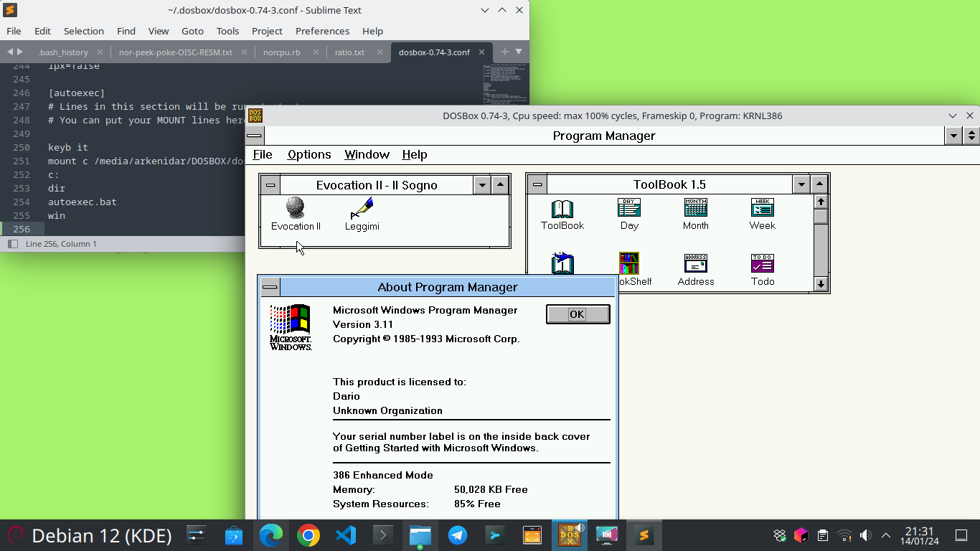Switch to nor-peek-poke-OISC-RESM.txt tab

[176, 52]
